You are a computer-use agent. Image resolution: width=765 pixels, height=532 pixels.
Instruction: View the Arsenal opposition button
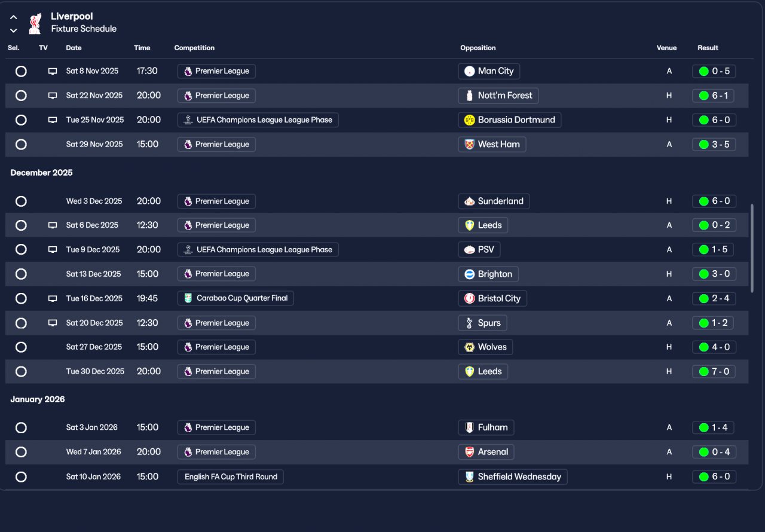(486, 452)
